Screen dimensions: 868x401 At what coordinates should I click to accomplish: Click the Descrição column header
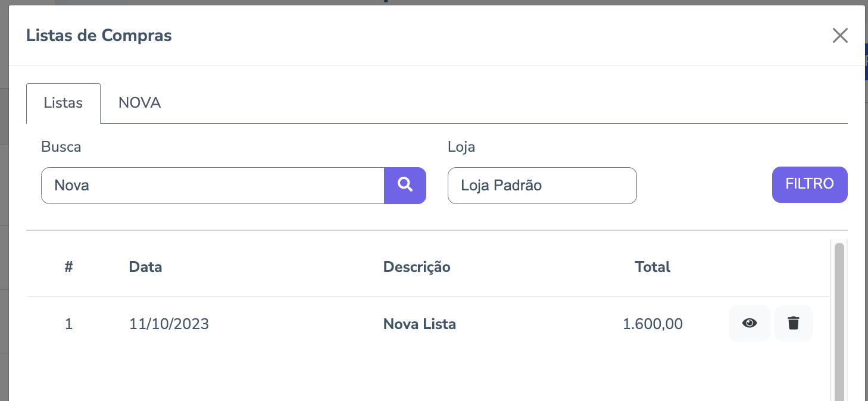pos(417,267)
